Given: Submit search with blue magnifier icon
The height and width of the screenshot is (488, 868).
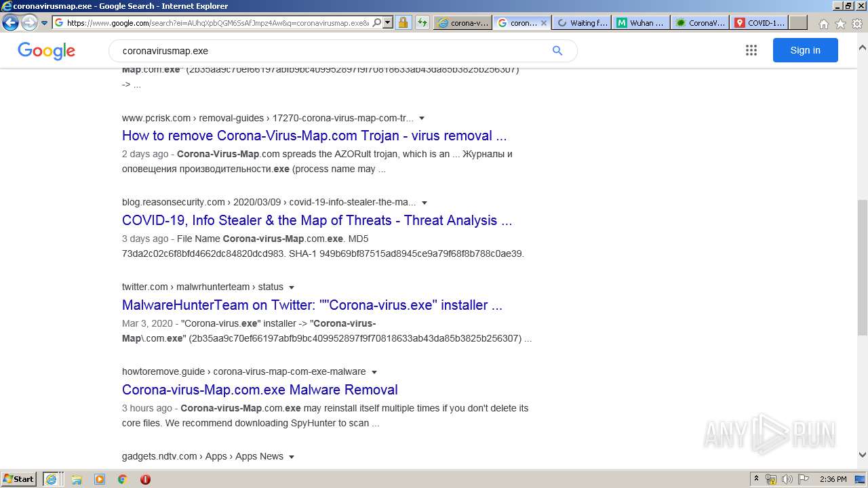Looking at the screenshot, I should [x=557, y=51].
